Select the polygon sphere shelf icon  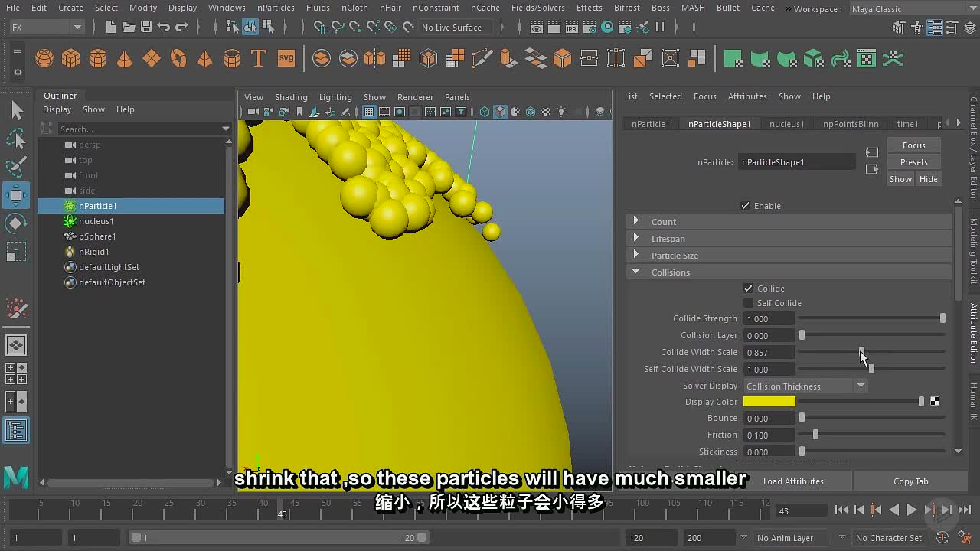[44, 58]
